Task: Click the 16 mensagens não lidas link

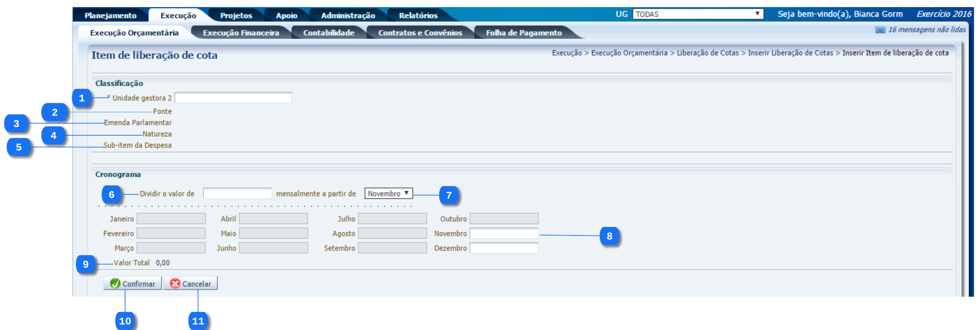Action: coord(927,30)
